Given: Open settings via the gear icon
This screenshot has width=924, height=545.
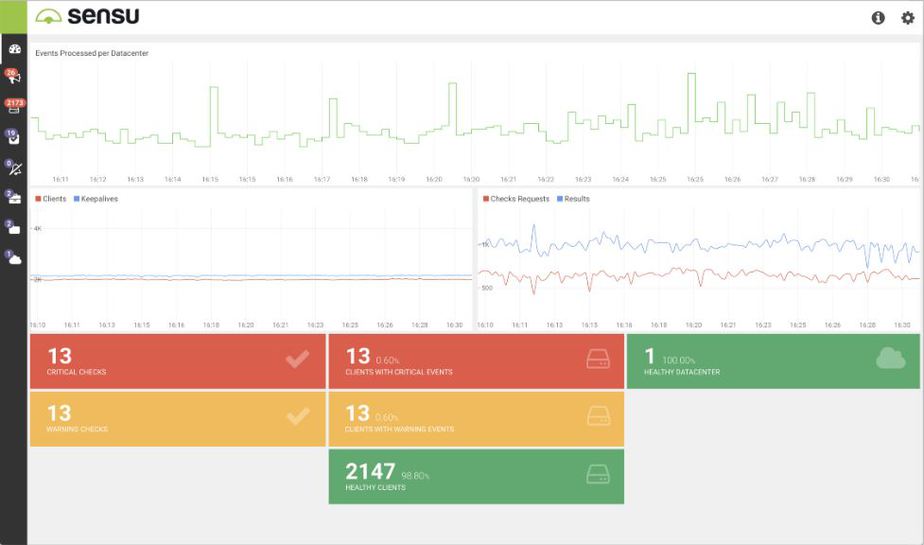Looking at the screenshot, I should coord(908,18).
